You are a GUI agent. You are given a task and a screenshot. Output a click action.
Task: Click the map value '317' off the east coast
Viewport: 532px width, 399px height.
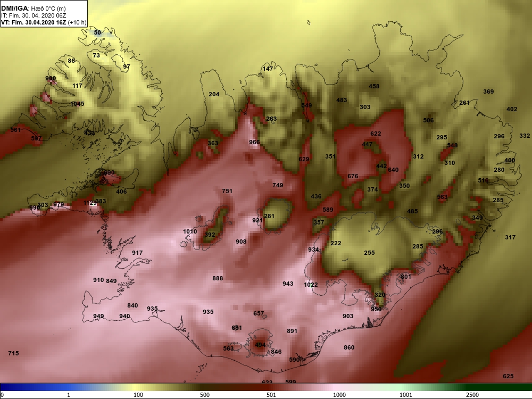click(x=510, y=237)
